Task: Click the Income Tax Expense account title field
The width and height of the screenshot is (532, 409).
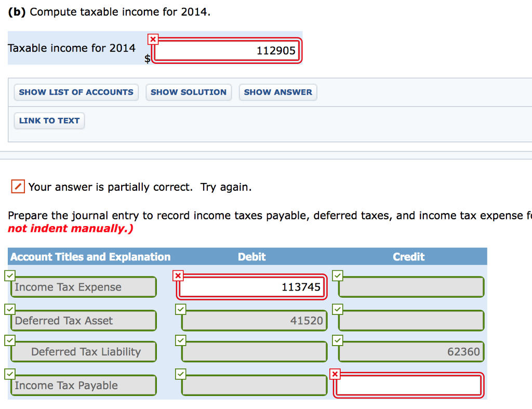Action: click(x=83, y=287)
